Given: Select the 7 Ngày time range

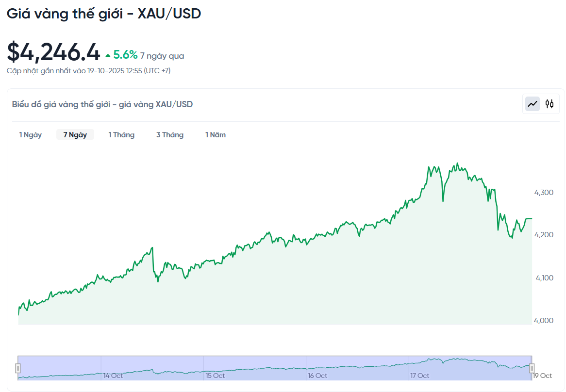Looking at the screenshot, I should (75, 135).
